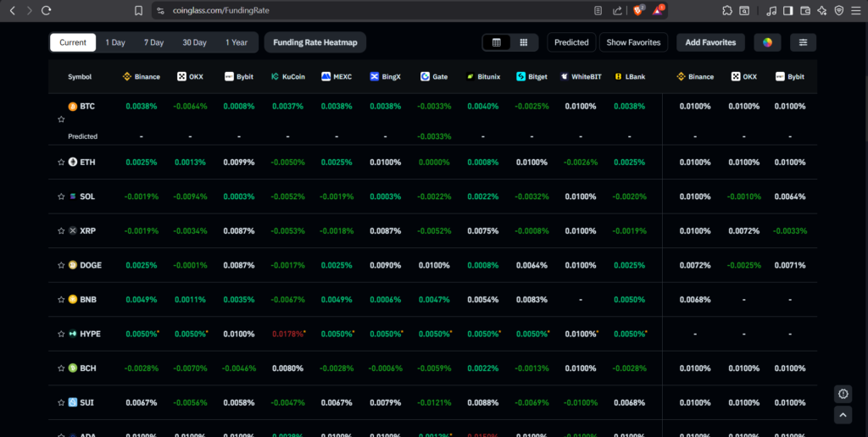
Task: Open the browser extensions puzzle icon
Action: click(x=727, y=10)
